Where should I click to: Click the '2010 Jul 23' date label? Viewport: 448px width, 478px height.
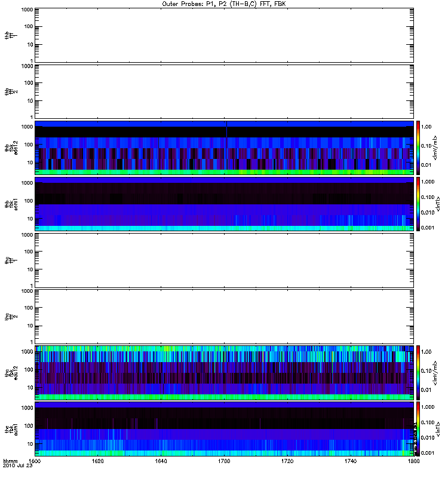pyautogui.click(x=18, y=465)
